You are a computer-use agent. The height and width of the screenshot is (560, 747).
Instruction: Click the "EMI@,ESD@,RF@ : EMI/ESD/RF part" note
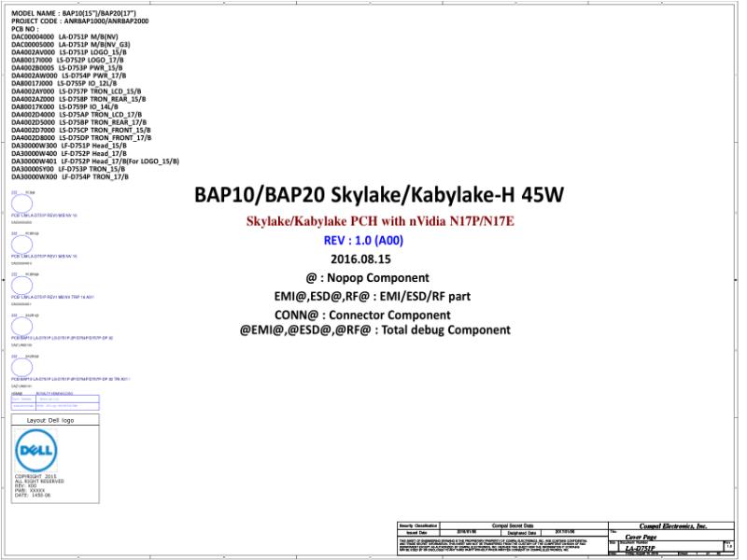pyautogui.click(x=372, y=296)
